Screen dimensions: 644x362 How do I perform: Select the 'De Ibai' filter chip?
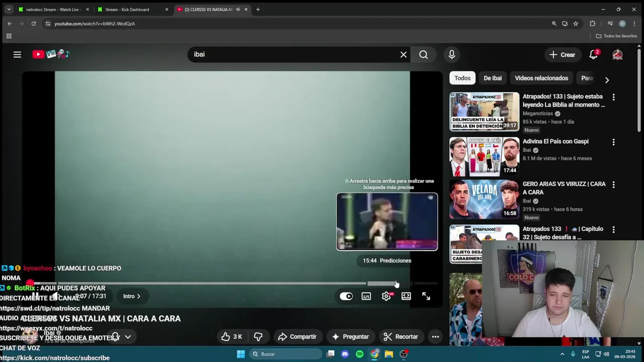[493, 78]
